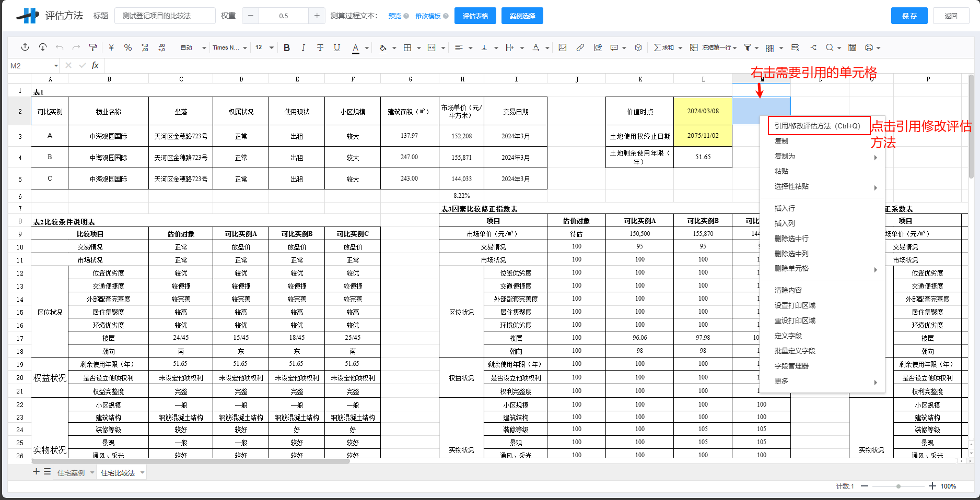Select 引用/修改评估方法 in the context menu
The image size is (980, 500).
(x=816, y=125)
